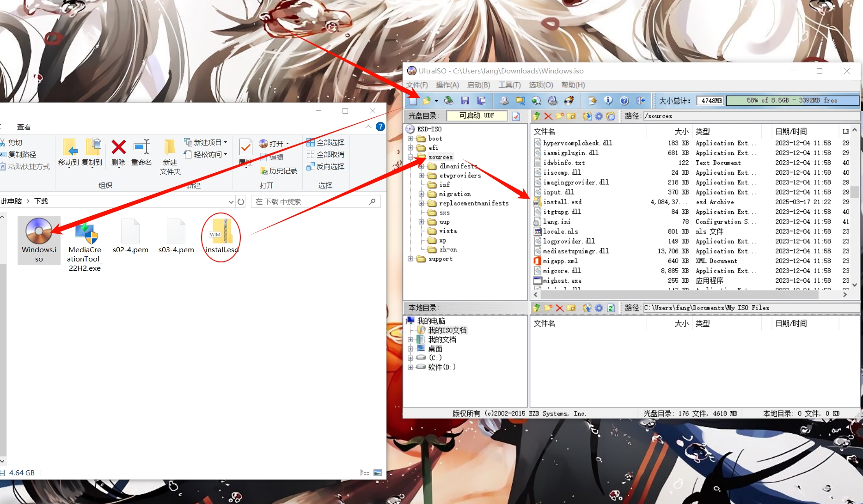The width and height of the screenshot is (863, 504).
Task: Click Select All (全部选择) in Explorer ribbon
Action: [325, 142]
